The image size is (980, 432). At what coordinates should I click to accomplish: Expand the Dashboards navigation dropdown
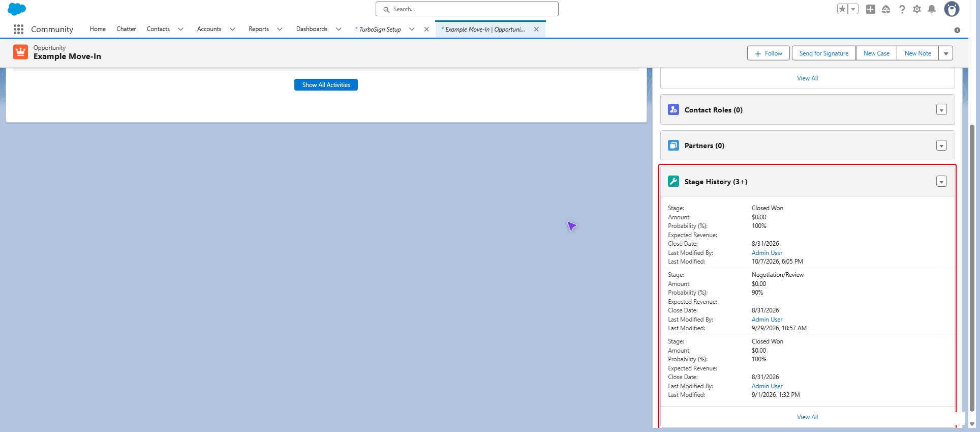tap(339, 29)
